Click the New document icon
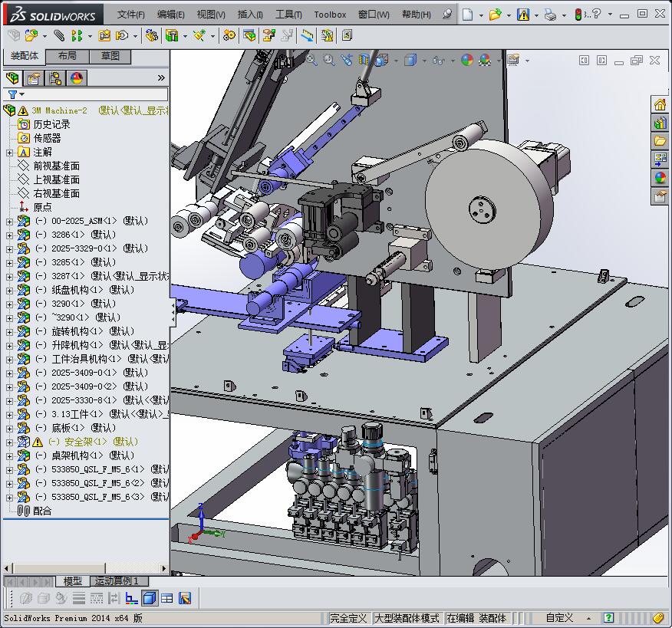The width and height of the screenshot is (672, 628). (468, 15)
